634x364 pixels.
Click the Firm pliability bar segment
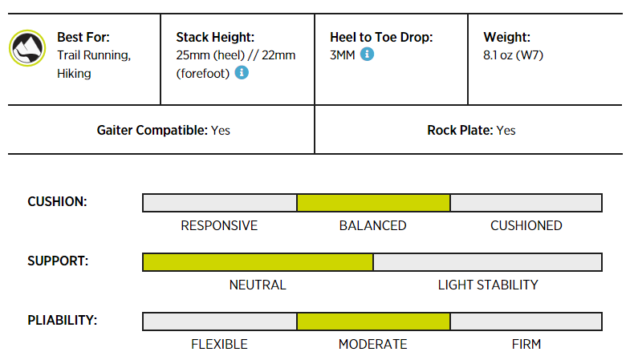pyautogui.click(x=526, y=322)
